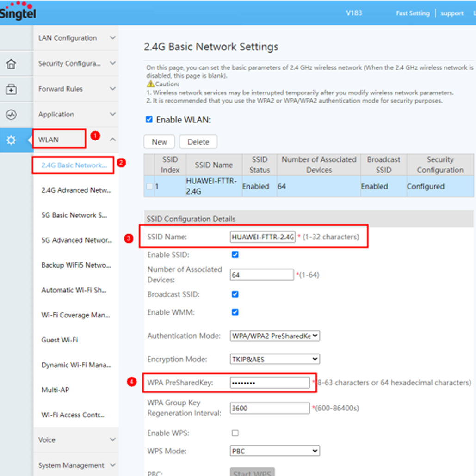Click the Number of Associated Devices field

pos(262,275)
